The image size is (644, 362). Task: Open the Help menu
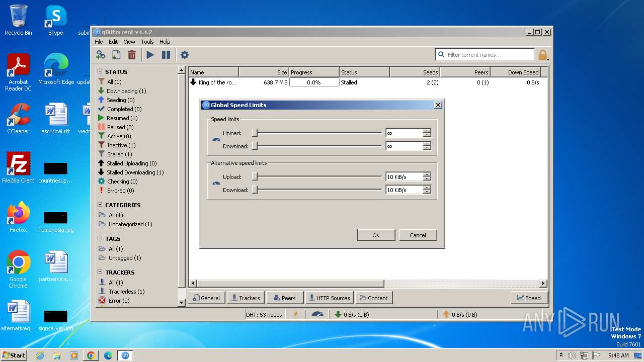pos(165,42)
